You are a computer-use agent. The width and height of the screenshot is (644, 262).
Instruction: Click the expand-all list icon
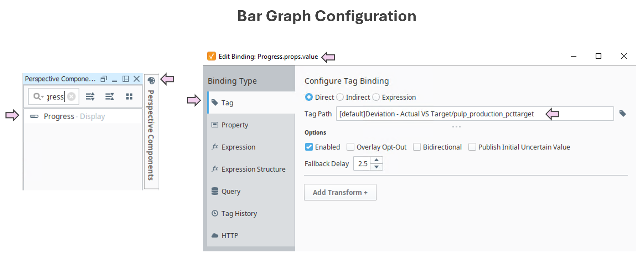[x=90, y=97]
